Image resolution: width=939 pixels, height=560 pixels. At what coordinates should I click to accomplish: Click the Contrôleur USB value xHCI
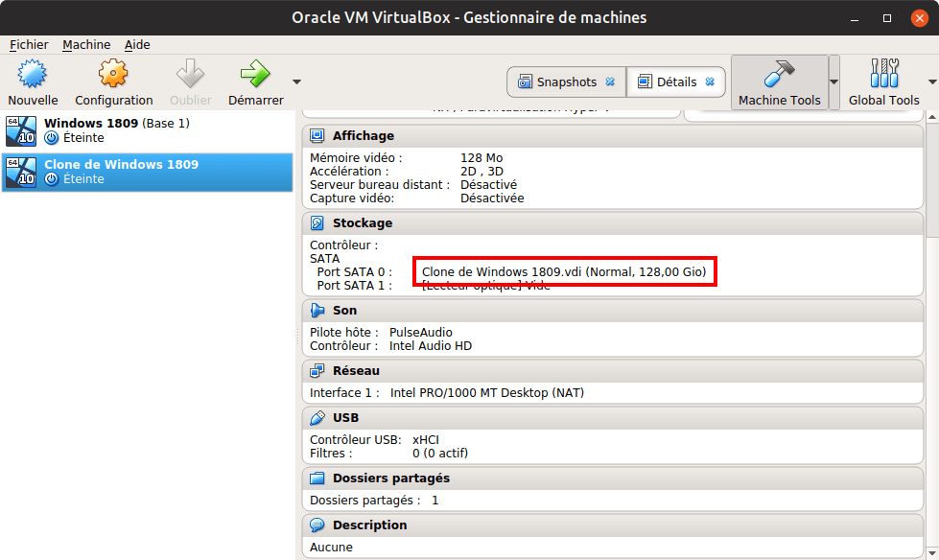(x=426, y=440)
